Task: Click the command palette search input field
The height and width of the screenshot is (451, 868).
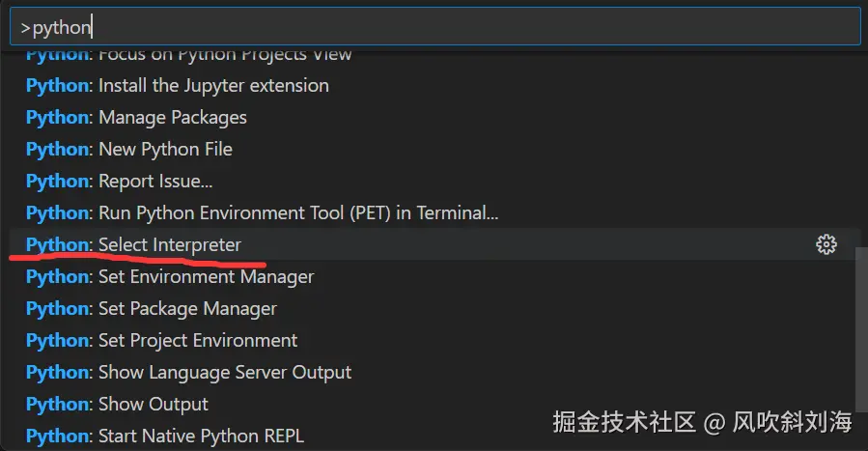Action: (434, 26)
